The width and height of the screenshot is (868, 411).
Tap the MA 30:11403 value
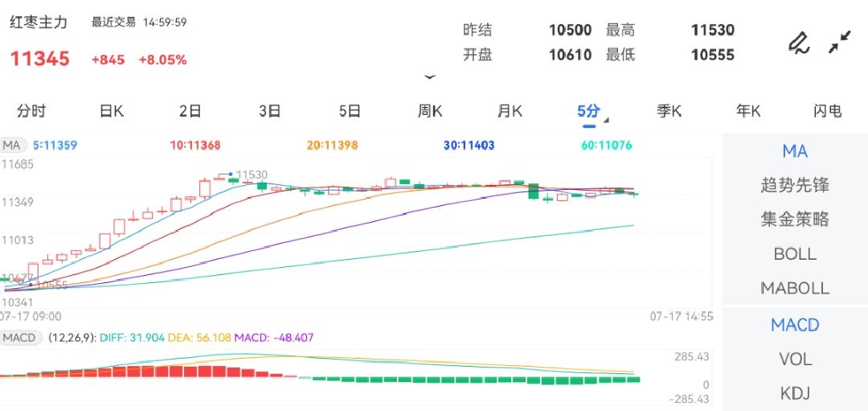click(x=469, y=146)
